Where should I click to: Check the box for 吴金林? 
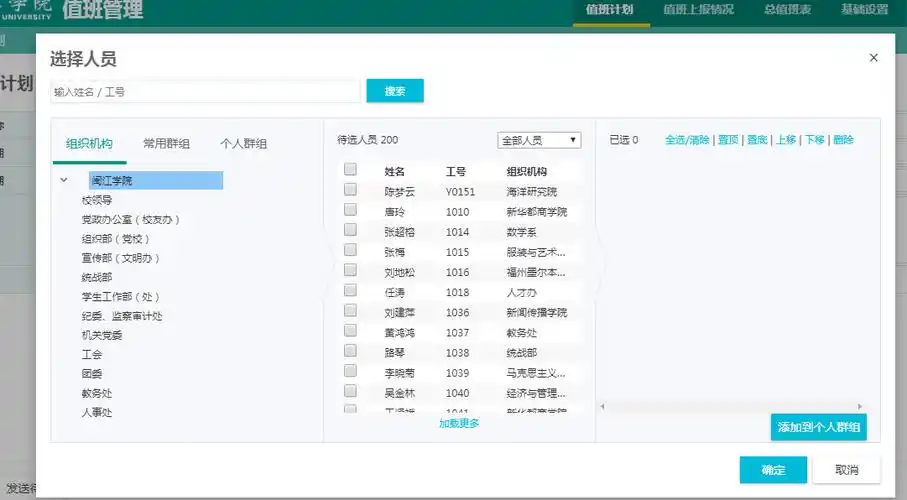click(x=350, y=391)
